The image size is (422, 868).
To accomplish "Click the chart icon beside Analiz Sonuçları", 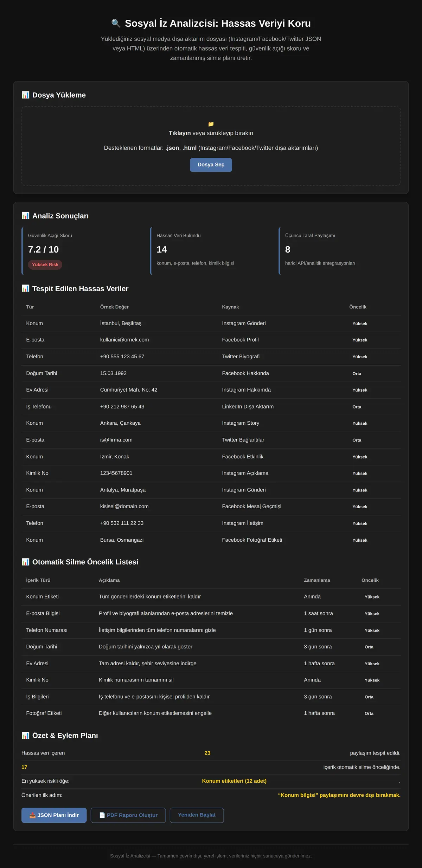I will coord(26,216).
